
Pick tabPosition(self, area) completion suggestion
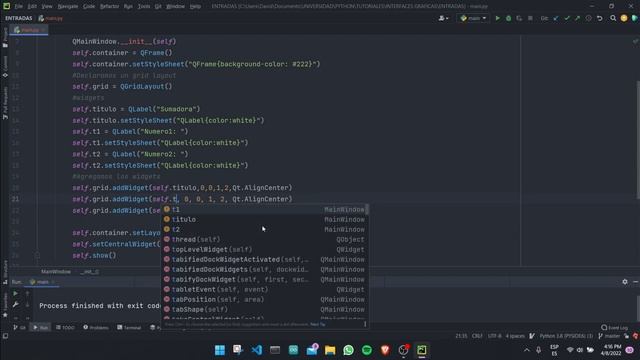264,300
